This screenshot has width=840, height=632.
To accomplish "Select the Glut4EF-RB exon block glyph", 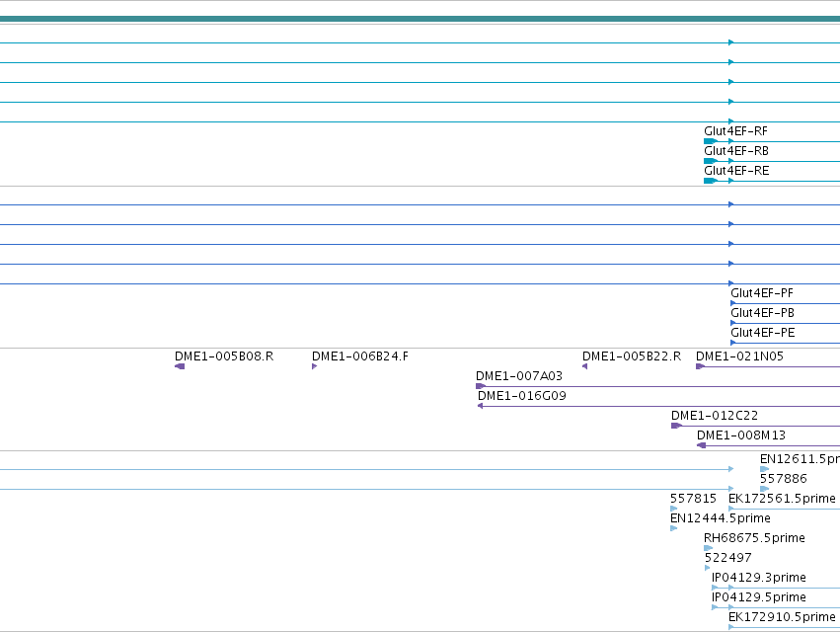I will point(711,161).
